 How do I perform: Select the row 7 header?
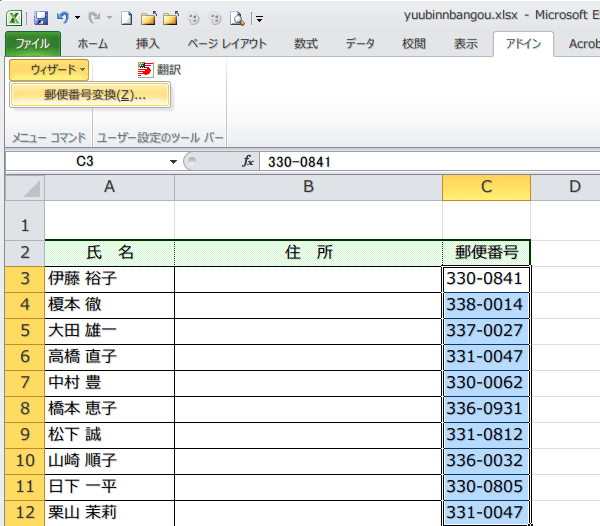[24, 382]
